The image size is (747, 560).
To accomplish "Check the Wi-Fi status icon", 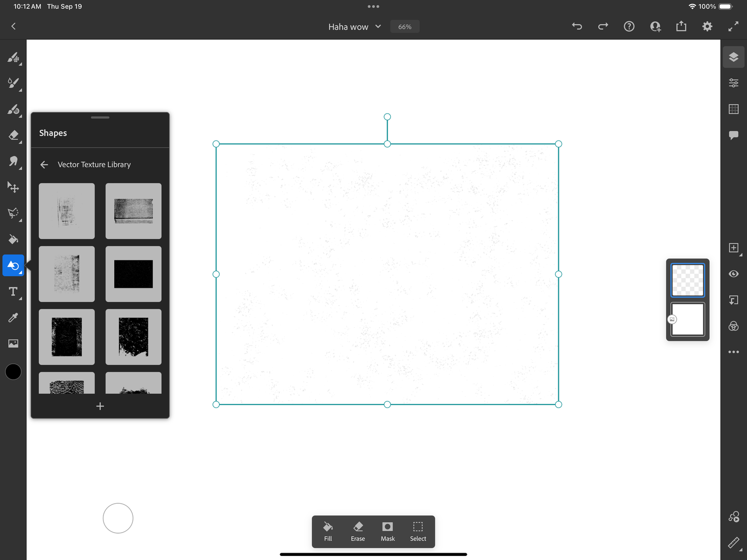I will [x=692, y=7].
